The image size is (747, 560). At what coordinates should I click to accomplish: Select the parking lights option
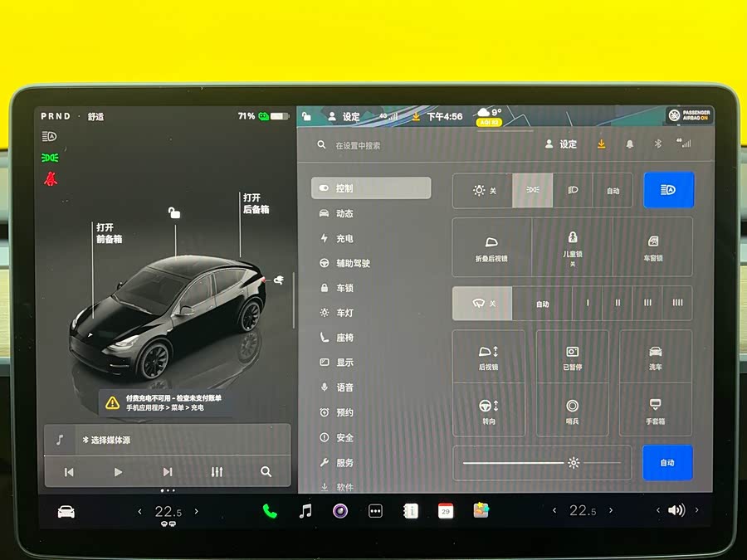[533, 191]
